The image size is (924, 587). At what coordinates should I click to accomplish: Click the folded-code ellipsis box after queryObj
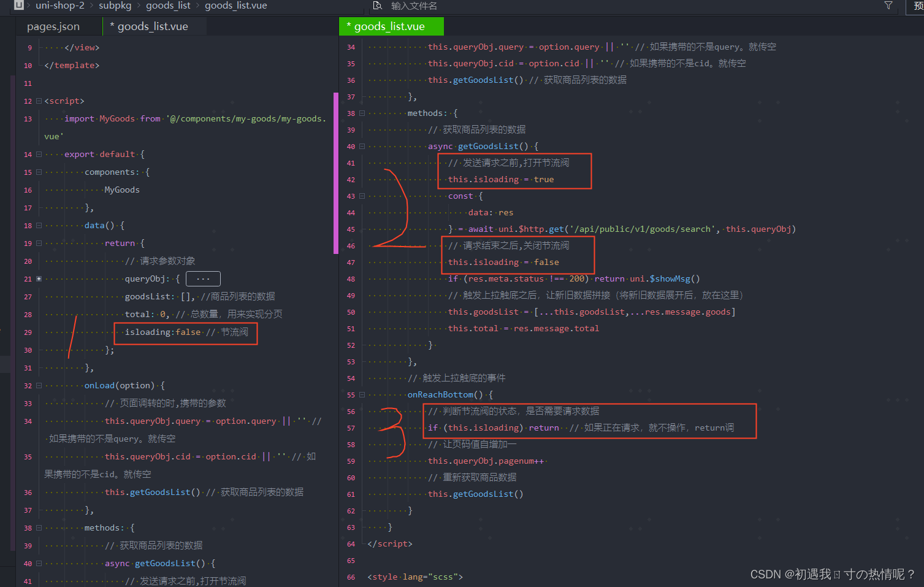click(203, 278)
